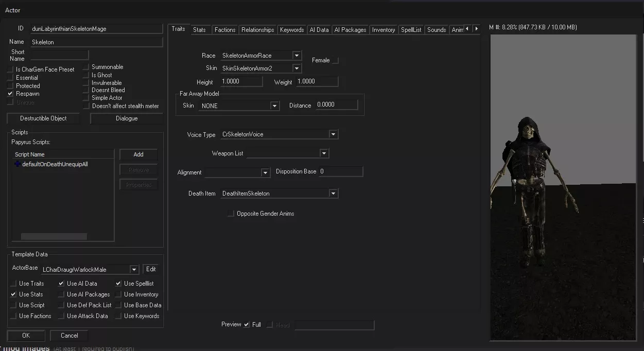
Task: Open the Voice Type dropdown
Action: click(334, 134)
